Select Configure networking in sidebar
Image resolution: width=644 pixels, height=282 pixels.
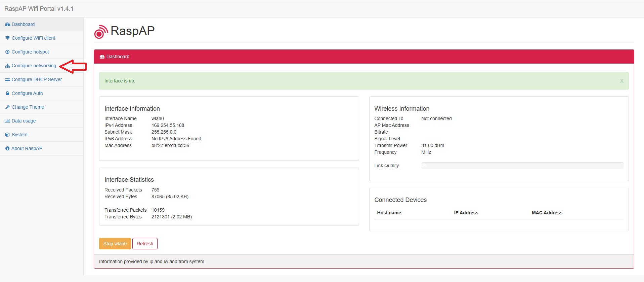(x=42, y=66)
